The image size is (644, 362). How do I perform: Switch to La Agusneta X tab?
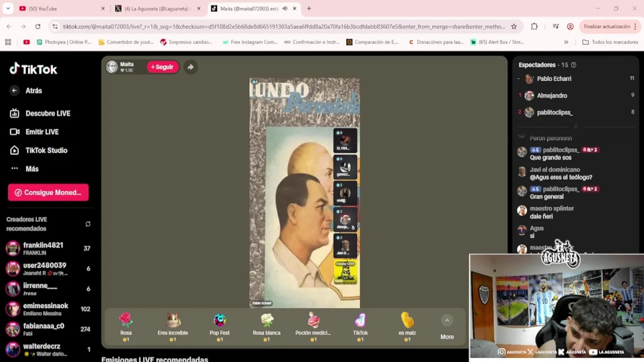coord(157,9)
